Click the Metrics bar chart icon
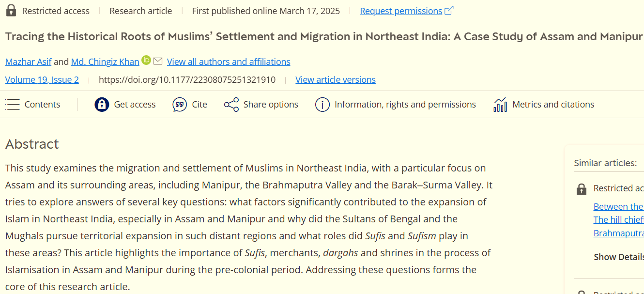 pyautogui.click(x=500, y=105)
